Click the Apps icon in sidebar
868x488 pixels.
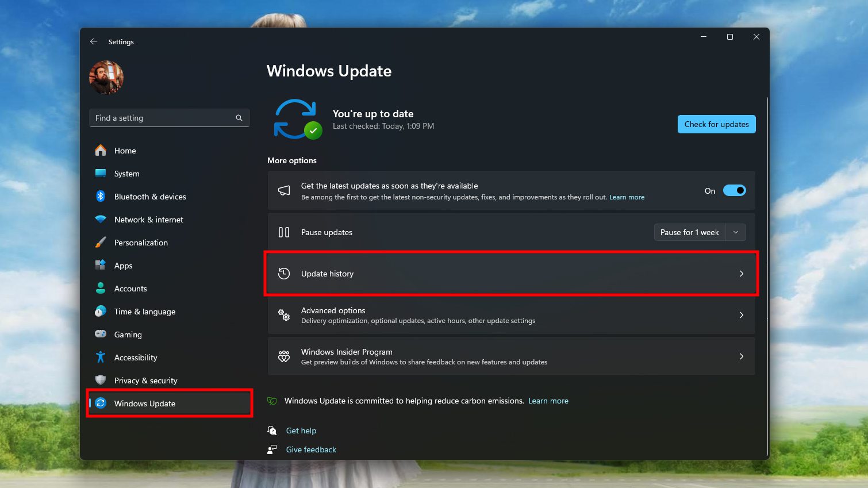click(101, 265)
